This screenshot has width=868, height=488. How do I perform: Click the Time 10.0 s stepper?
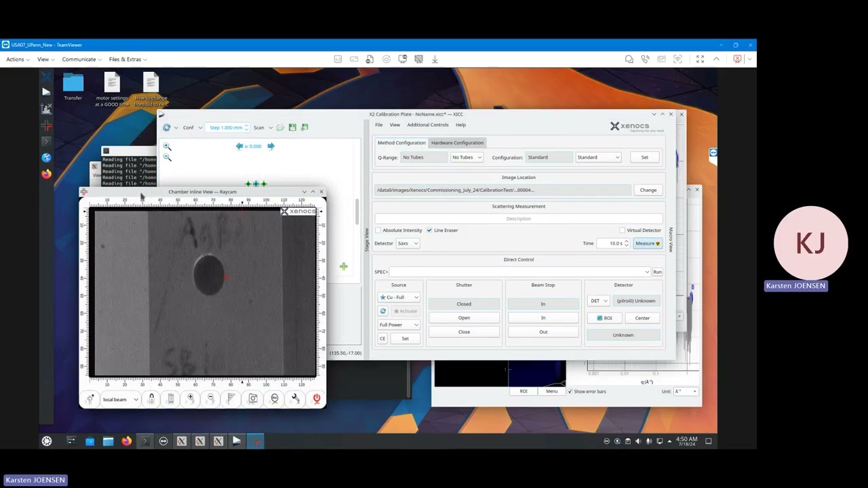tap(614, 243)
